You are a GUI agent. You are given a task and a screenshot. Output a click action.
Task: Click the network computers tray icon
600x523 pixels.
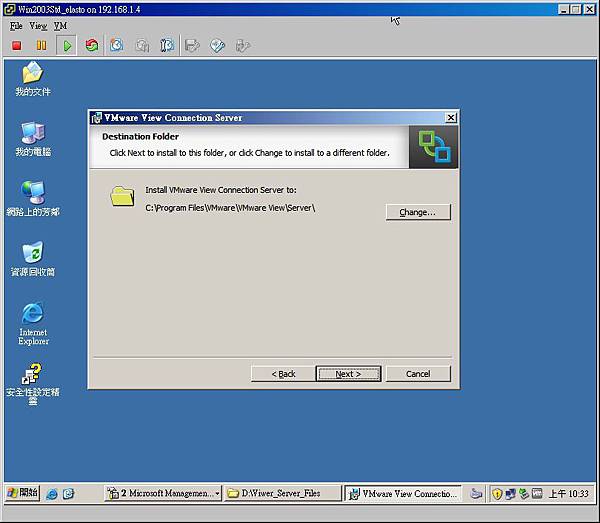tap(510, 494)
